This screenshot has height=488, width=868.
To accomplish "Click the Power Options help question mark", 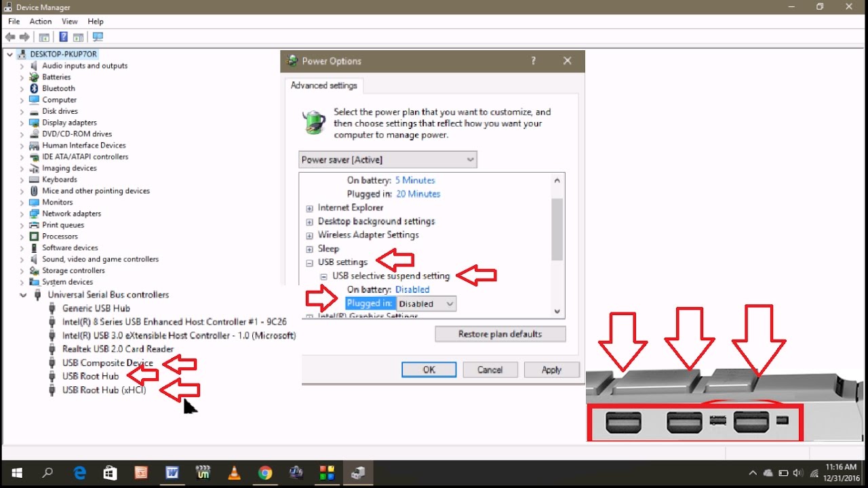I will 534,61.
